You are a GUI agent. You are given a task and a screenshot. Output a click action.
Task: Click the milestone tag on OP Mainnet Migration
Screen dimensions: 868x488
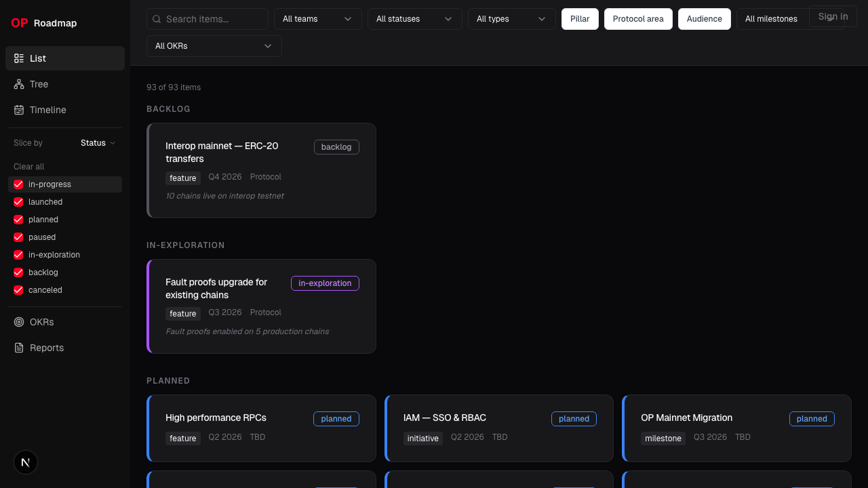click(663, 439)
